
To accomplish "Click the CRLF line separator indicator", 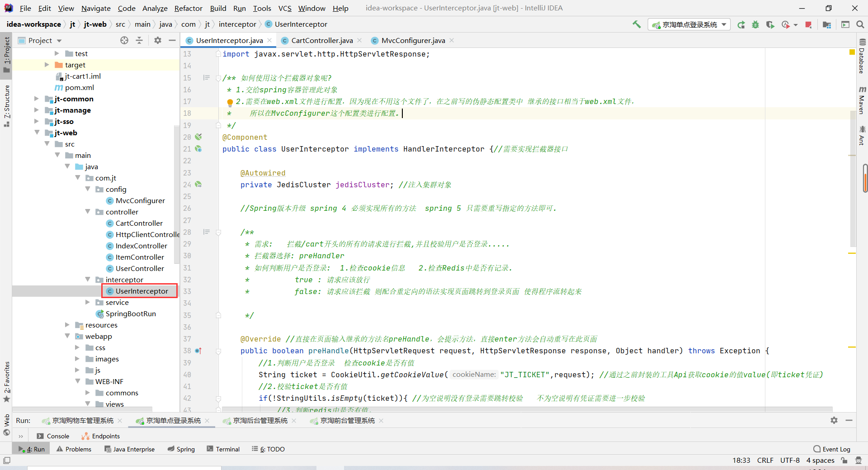I will click(765, 461).
